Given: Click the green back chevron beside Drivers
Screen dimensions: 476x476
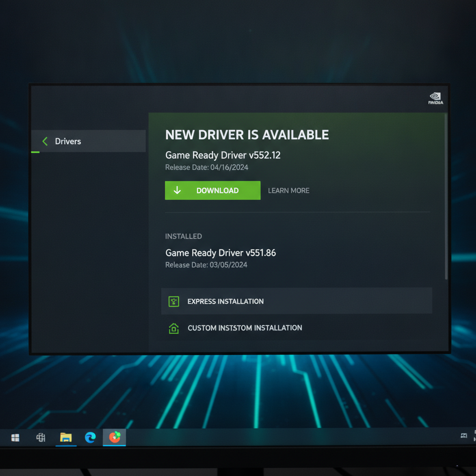Looking at the screenshot, I should pos(45,141).
